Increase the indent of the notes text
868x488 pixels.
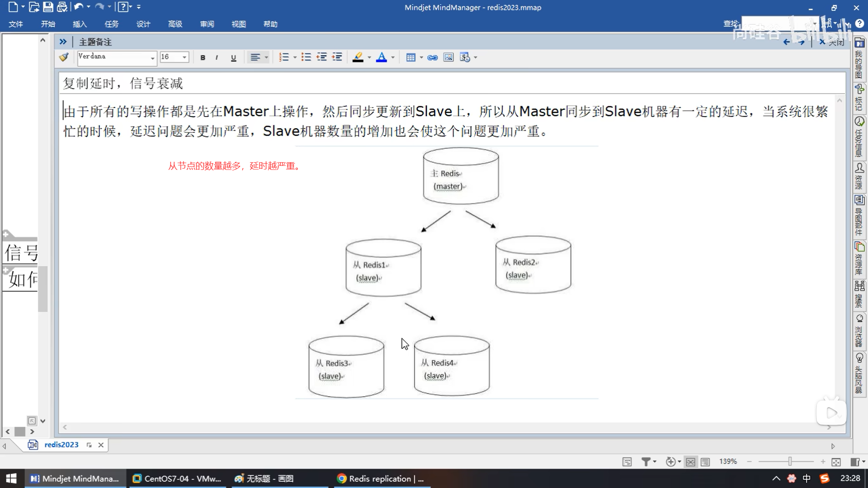[337, 57]
